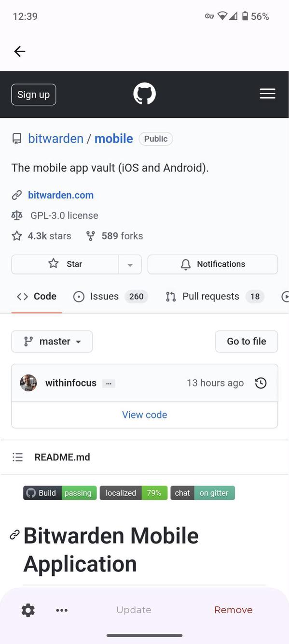Toggle the ellipsis next to withinfocus commit
Viewport: 289px width, 644px height.
[x=109, y=383]
